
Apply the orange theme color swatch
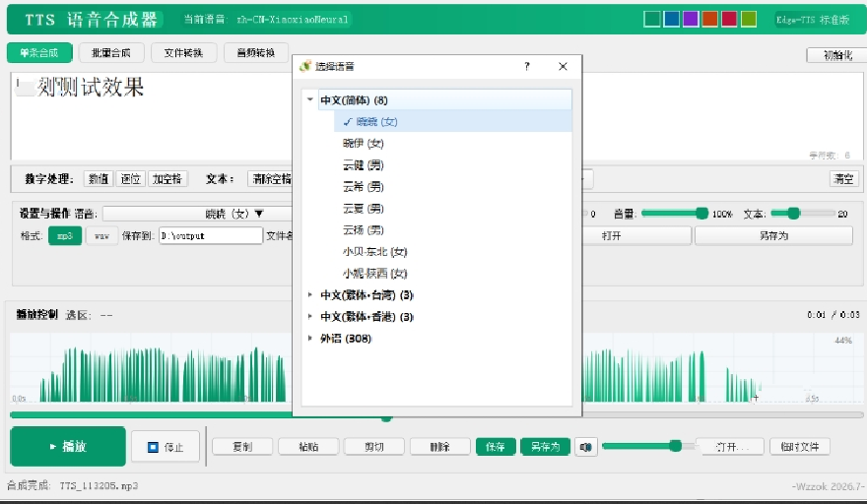click(710, 20)
